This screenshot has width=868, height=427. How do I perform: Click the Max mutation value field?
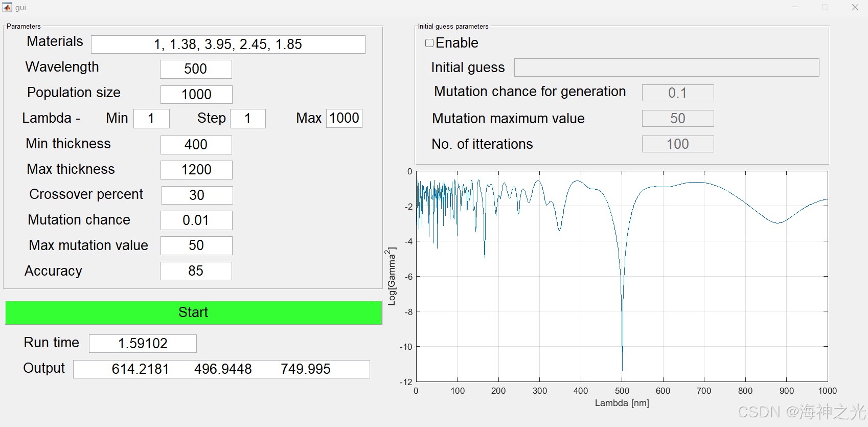click(196, 245)
